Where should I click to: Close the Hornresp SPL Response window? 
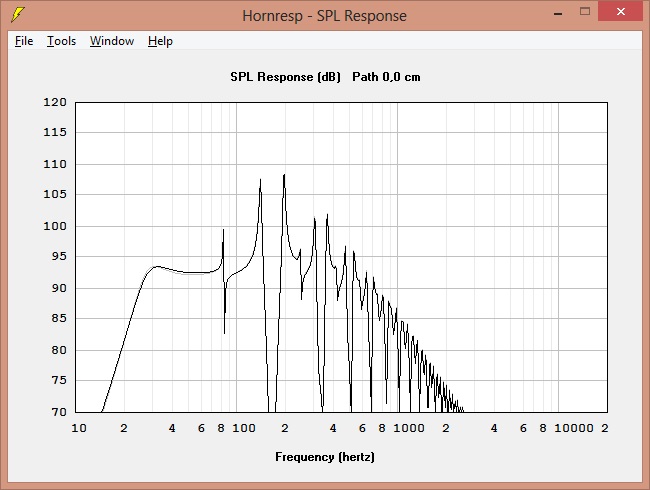point(620,11)
